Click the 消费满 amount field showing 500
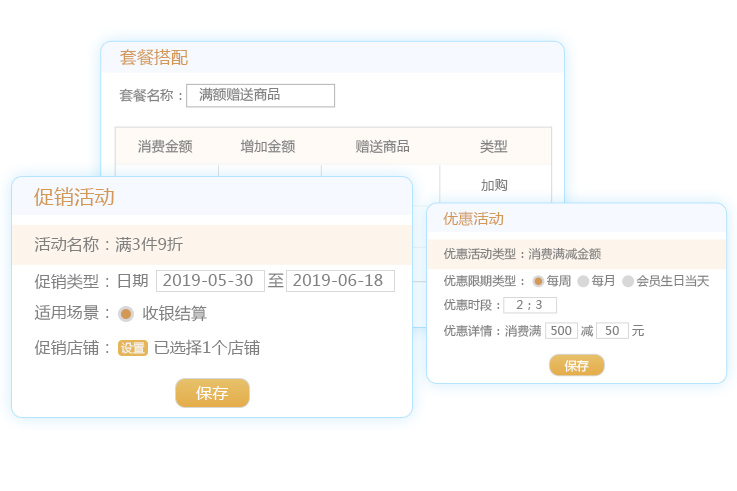 tap(561, 330)
